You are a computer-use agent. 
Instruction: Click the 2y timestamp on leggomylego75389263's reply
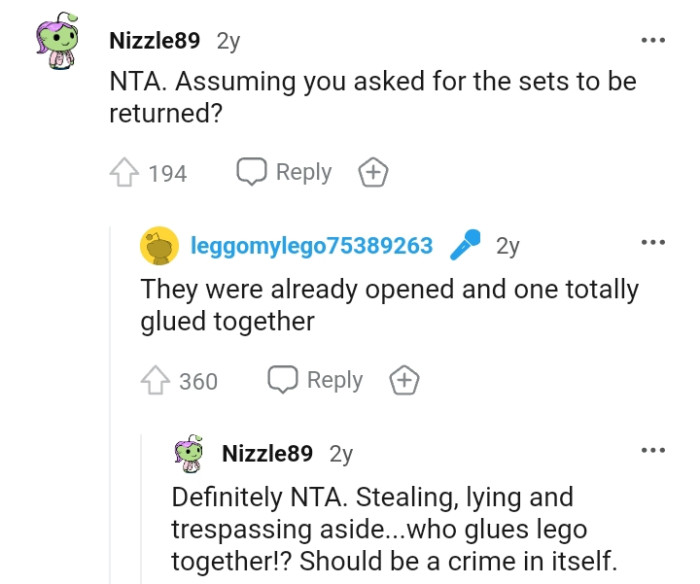click(x=508, y=246)
